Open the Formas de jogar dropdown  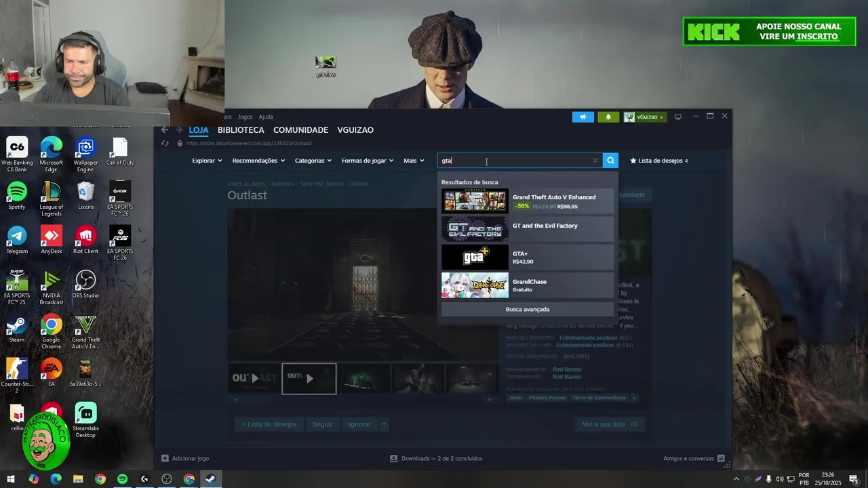(x=368, y=161)
